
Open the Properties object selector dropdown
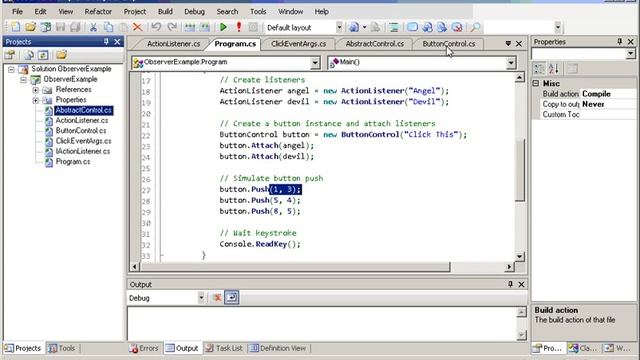[x=630, y=54]
